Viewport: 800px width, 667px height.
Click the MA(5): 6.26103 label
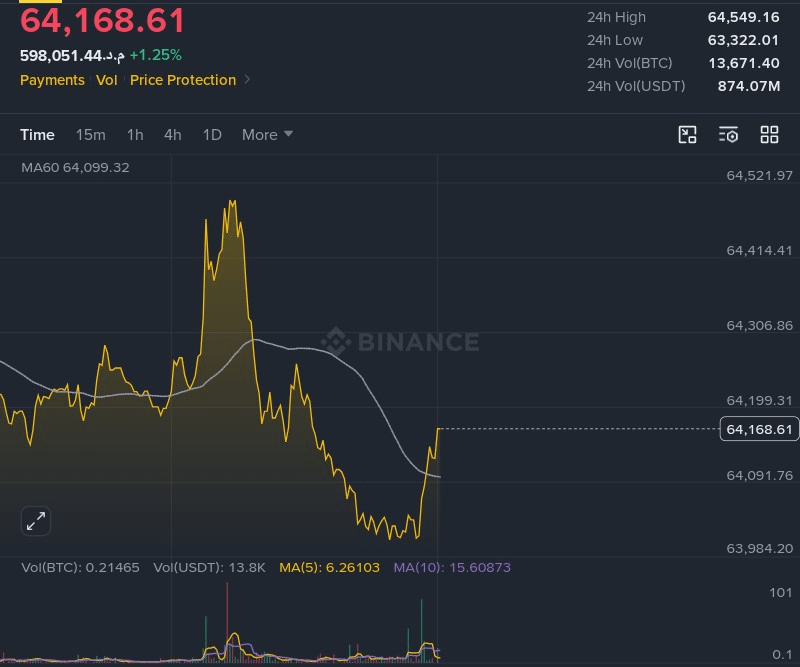pos(329,567)
